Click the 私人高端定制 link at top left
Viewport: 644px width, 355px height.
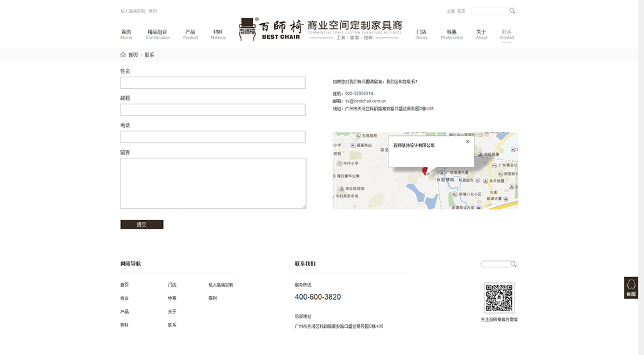[x=133, y=11]
